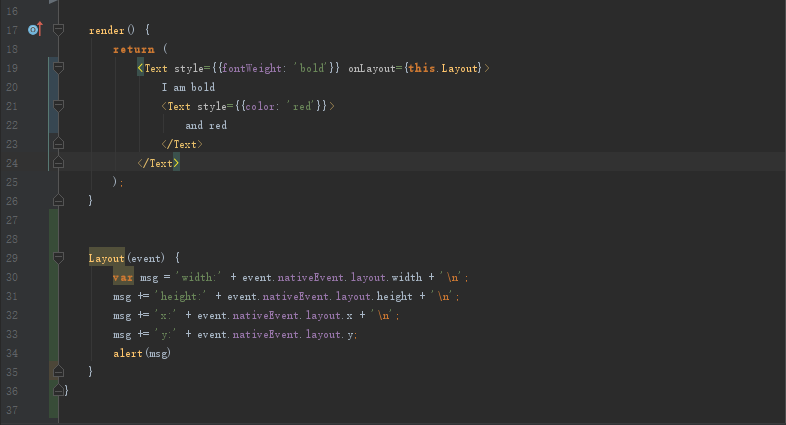Click line number 29 in the gutter
Image resolution: width=786 pixels, height=425 pixels.
(x=12, y=258)
